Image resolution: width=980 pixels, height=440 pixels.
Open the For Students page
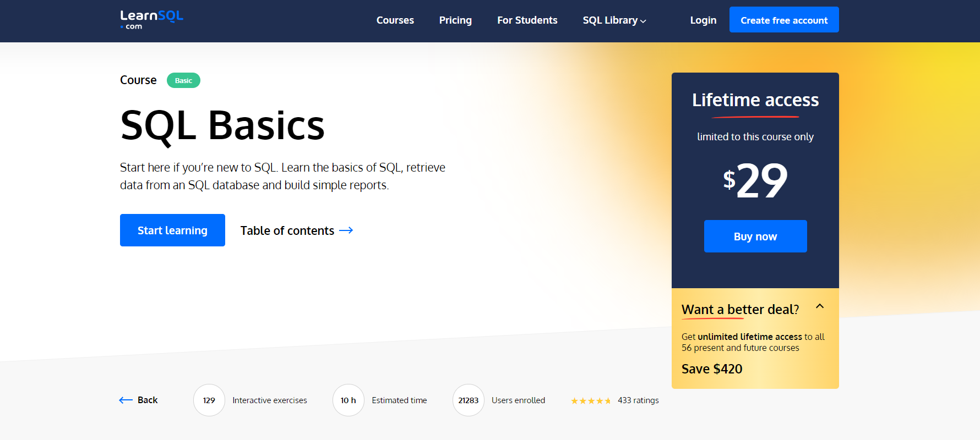tap(527, 20)
